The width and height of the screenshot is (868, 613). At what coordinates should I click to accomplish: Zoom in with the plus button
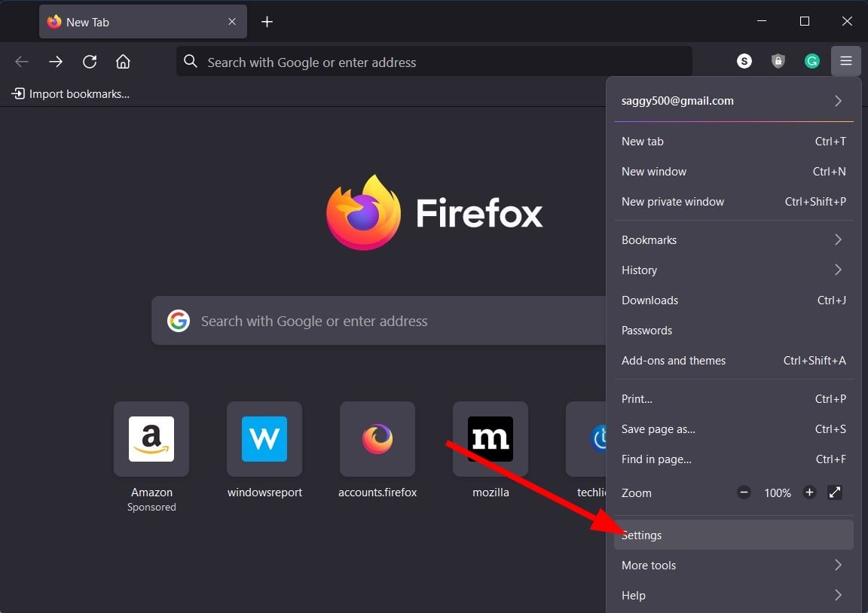[x=809, y=493]
